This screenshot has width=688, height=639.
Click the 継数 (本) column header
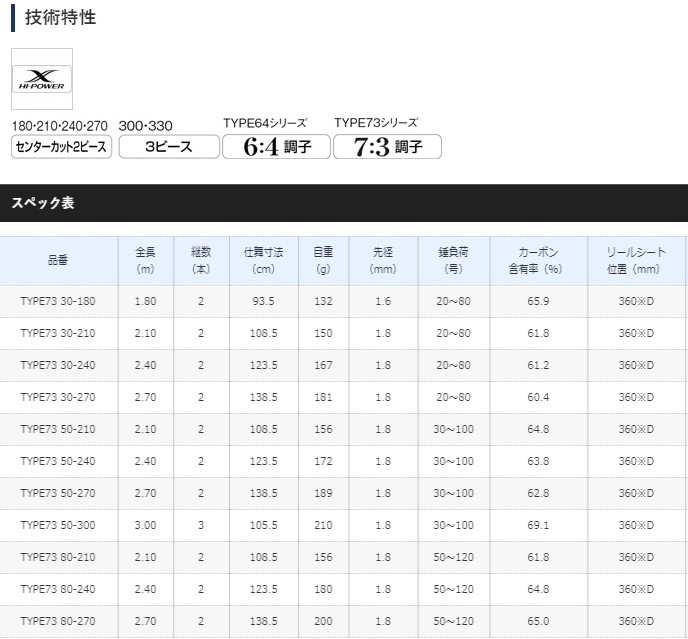[201, 261]
